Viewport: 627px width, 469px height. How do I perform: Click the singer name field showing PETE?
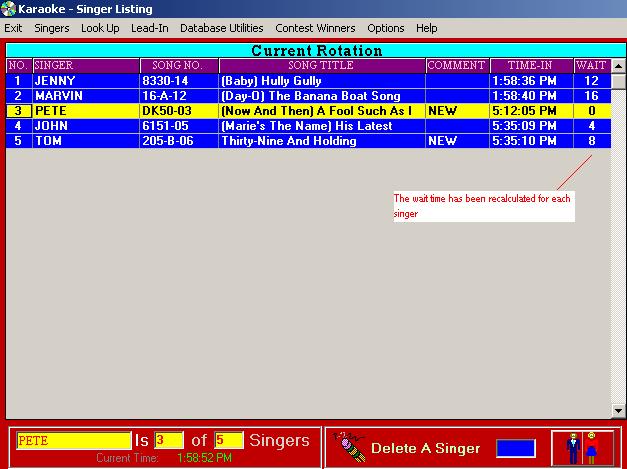pyautogui.click(x=74, y=441)
